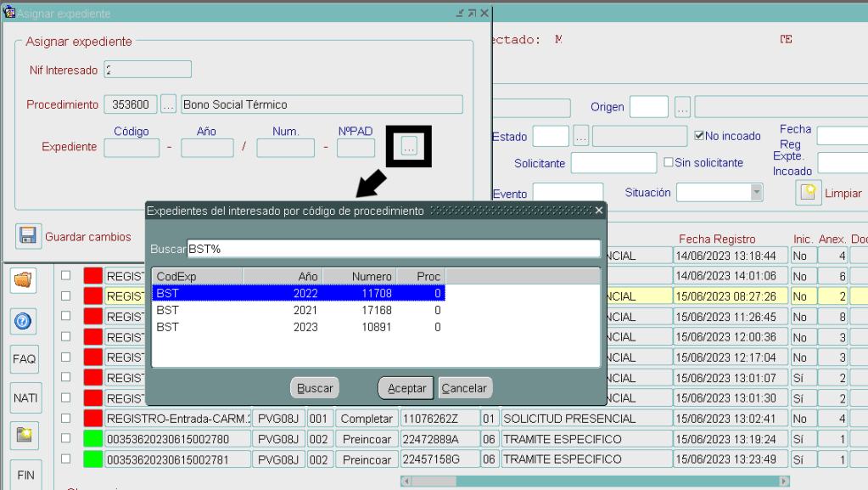Click the Guardar cambios floppy disk icon
The width and height of the screenshot is (868, 490).
[29, 236]
